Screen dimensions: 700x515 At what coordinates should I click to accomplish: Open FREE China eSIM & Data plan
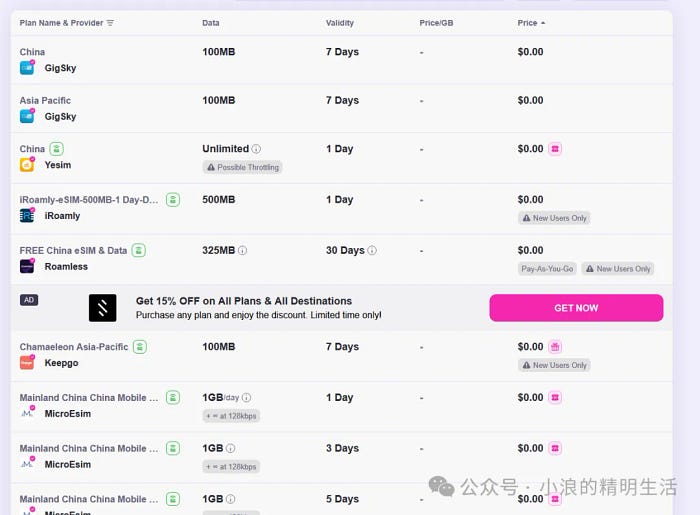pos(73,250)
